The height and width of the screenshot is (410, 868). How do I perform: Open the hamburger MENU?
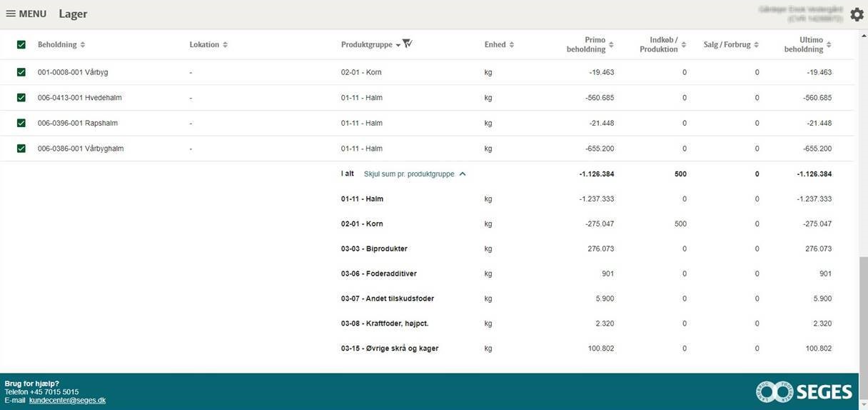(x=26, y=14)
